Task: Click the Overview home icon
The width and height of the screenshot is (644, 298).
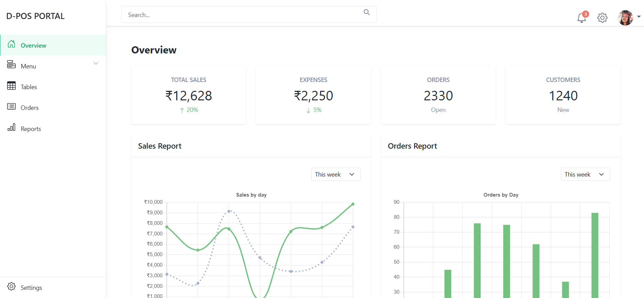Action: point(12,44)
